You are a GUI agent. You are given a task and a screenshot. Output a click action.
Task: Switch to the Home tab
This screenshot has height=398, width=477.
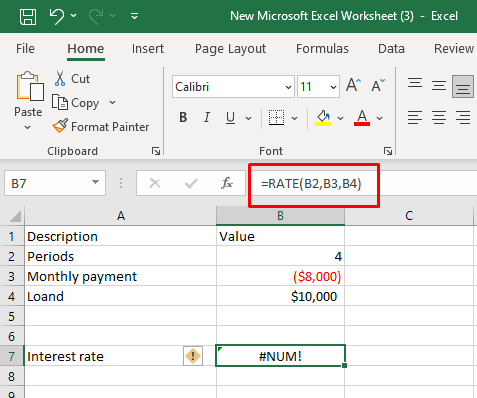pyautogui.click(x=86, y=49)
